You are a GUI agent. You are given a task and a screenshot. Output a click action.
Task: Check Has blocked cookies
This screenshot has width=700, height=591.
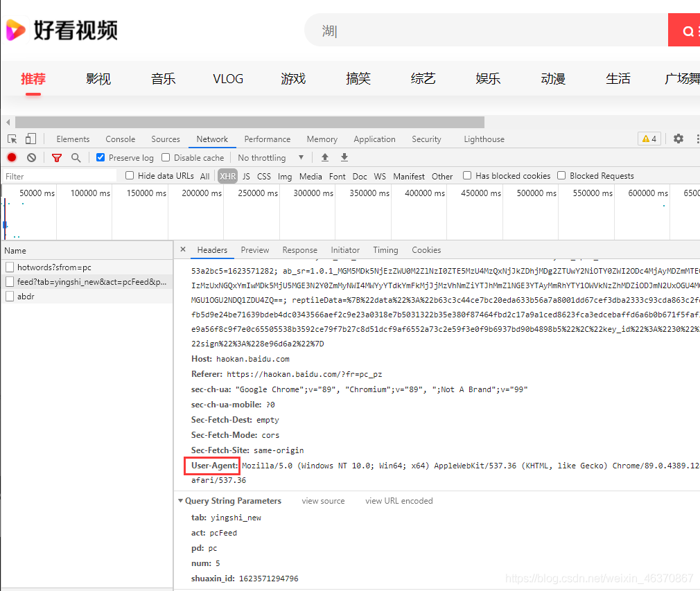pos(467,175)
